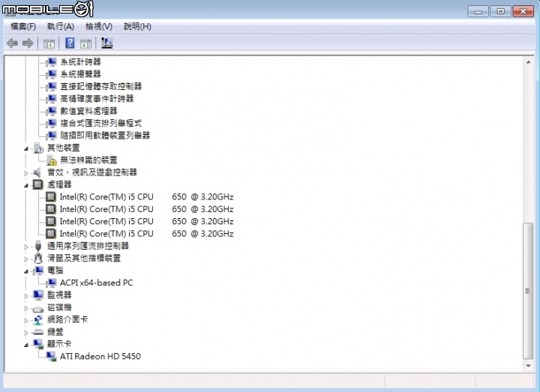Close the Device Manager window
The width and height of the screenshot is (540, 392).
523,12
